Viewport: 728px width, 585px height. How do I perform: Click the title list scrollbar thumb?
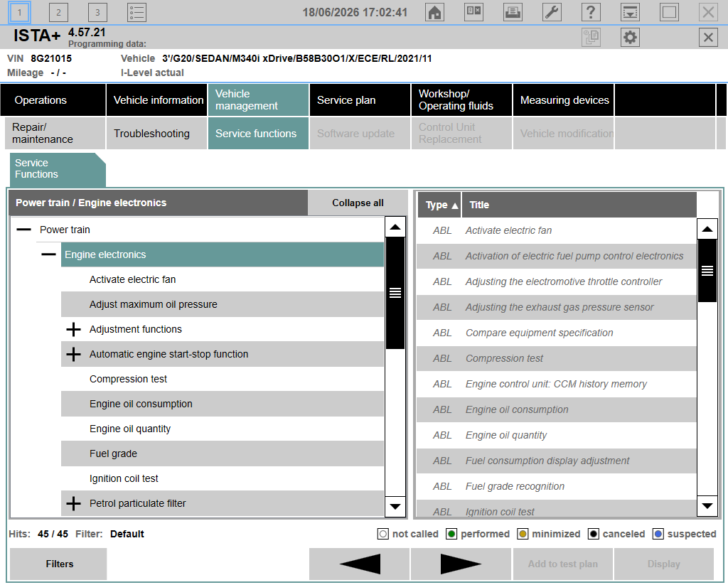pyautogui.click(x=707, y=270)
